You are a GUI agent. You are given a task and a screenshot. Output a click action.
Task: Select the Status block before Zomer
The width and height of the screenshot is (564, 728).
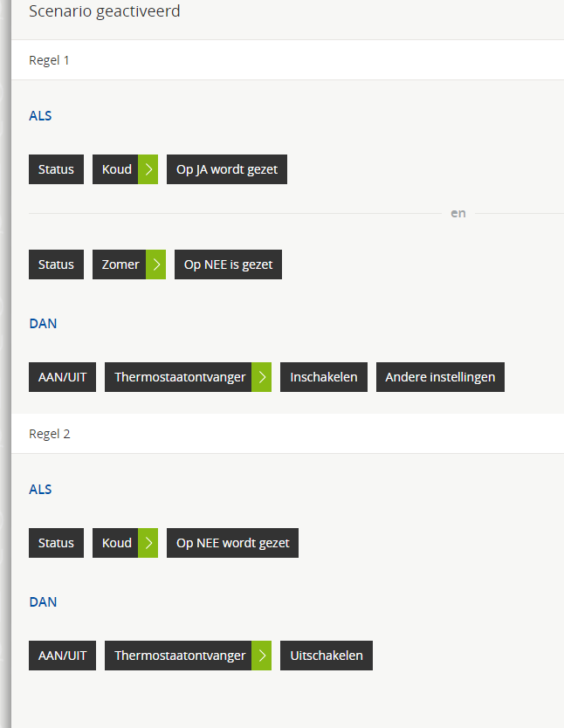tap(56, 264)
